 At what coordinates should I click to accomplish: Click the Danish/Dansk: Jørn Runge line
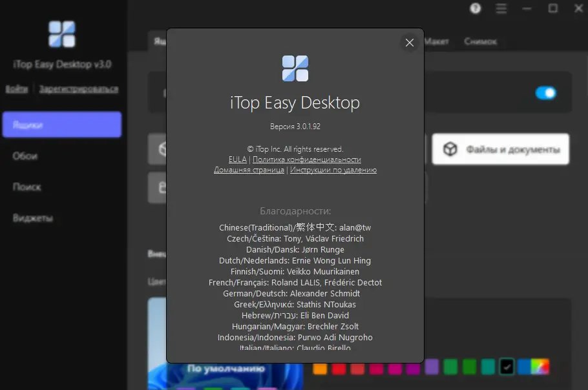pyautogui.click(x=295, y=250)
